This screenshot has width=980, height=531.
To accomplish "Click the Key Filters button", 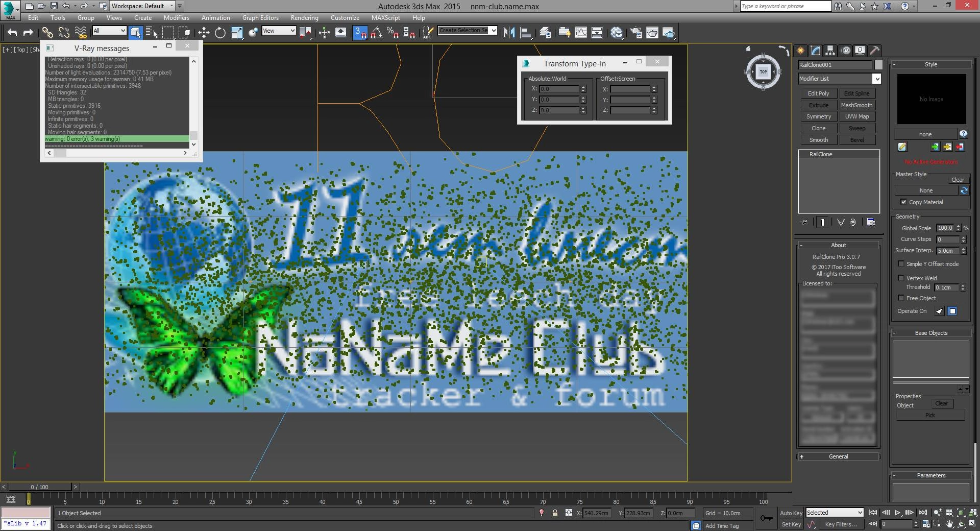I will point(840,524).
